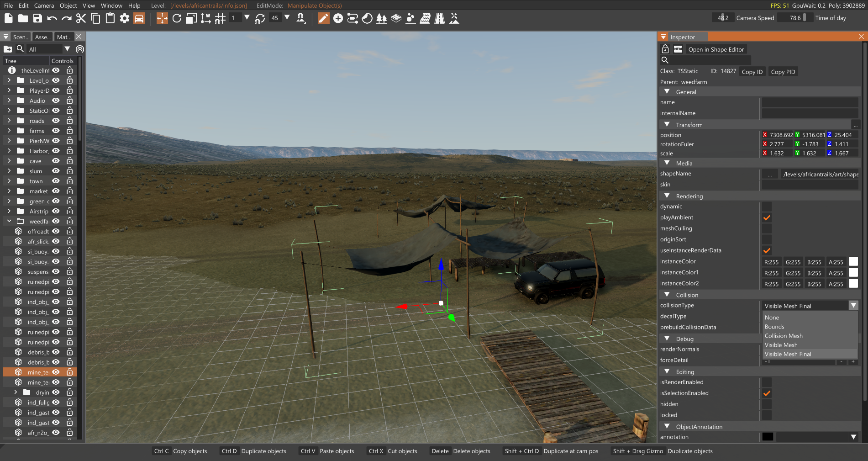
Task: Toggle visibility of the town folder
Action: 56,181
